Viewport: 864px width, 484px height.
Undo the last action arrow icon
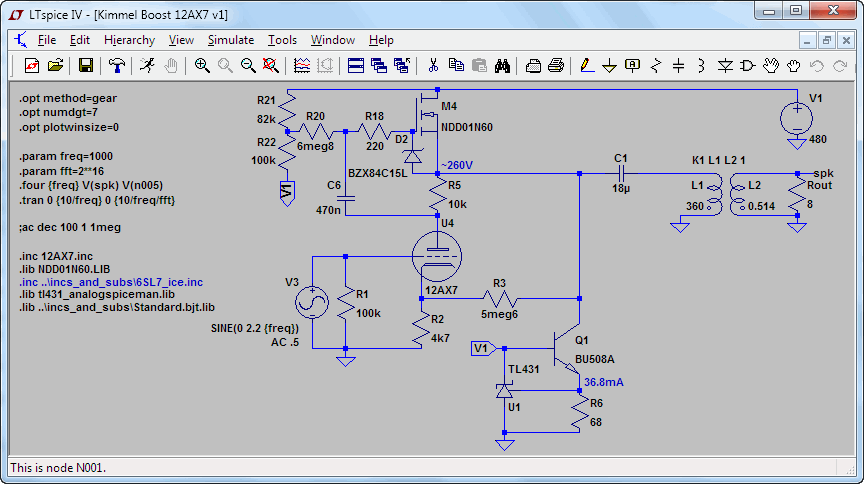pos(817,66)
